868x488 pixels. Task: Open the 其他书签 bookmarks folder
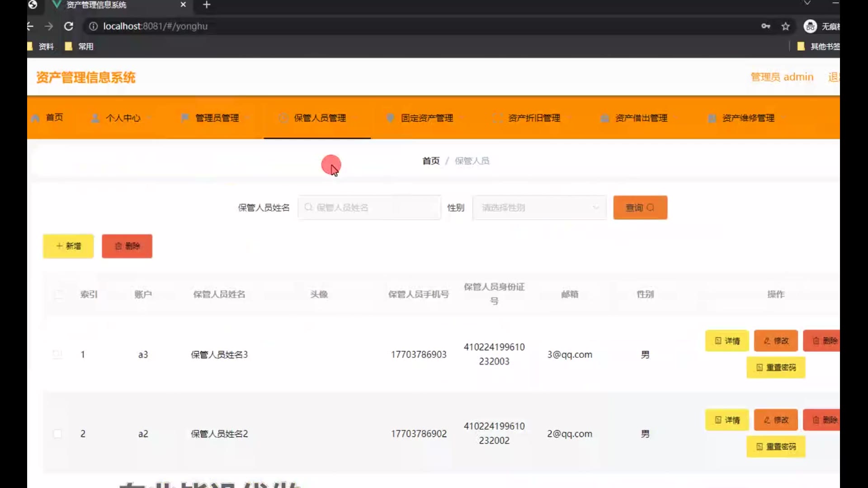[x=818, y=47]
